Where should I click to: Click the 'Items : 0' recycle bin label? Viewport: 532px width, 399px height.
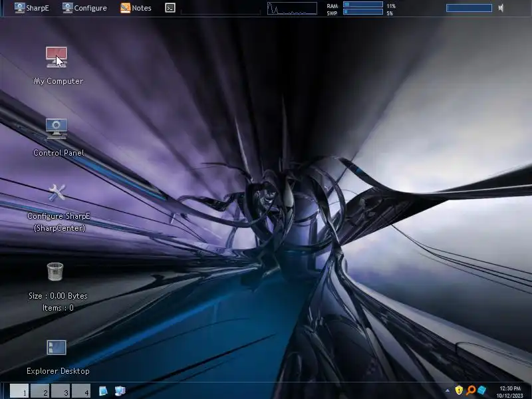[x=58, y=308]
